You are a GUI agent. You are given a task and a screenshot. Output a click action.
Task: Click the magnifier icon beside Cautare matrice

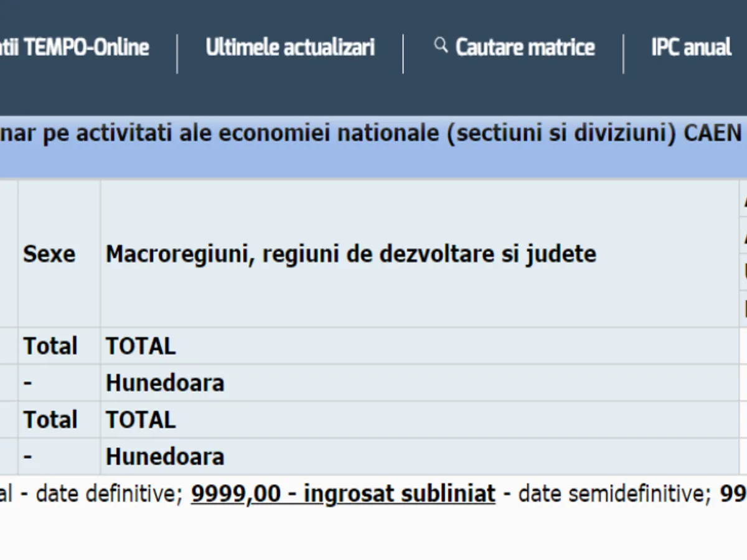[441, 45]
